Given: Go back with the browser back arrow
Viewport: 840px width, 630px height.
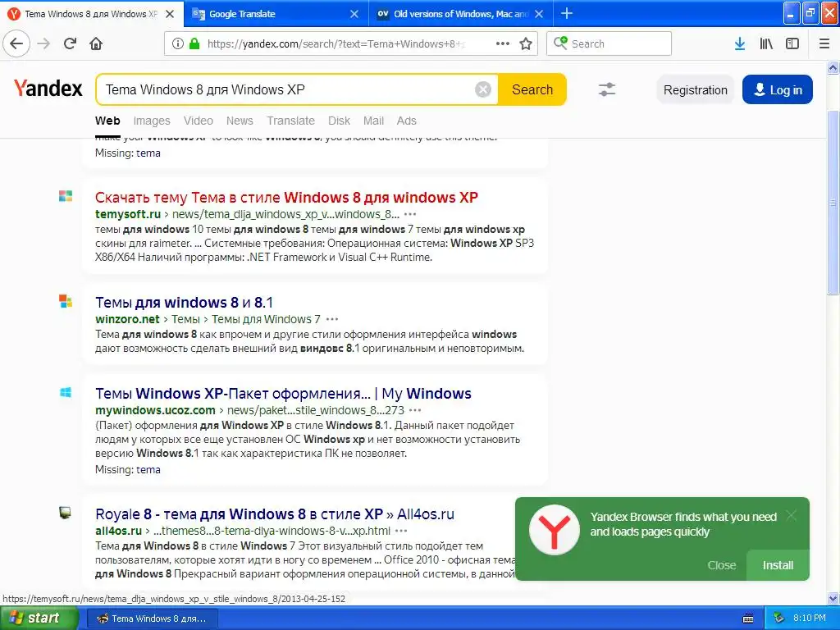Looking at the screenshot, I should [x=16, y=44].
